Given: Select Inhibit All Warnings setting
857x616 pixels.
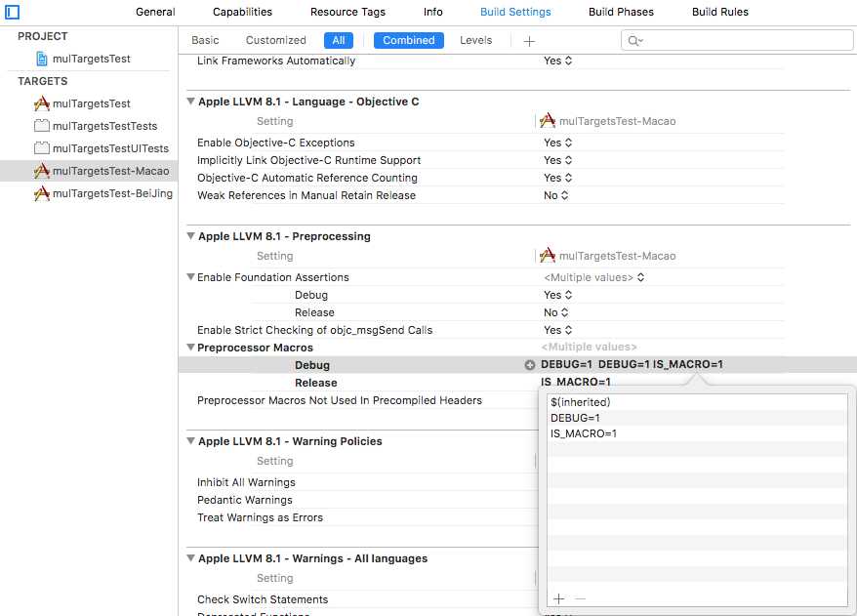Looking at the screenshot, I should coord(246,482).
